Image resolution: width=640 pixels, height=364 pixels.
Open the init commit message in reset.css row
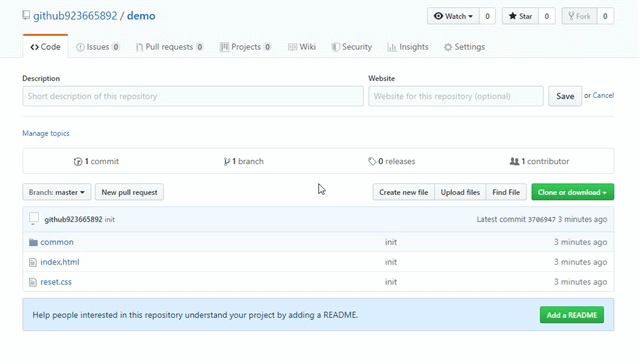[391, 282]
